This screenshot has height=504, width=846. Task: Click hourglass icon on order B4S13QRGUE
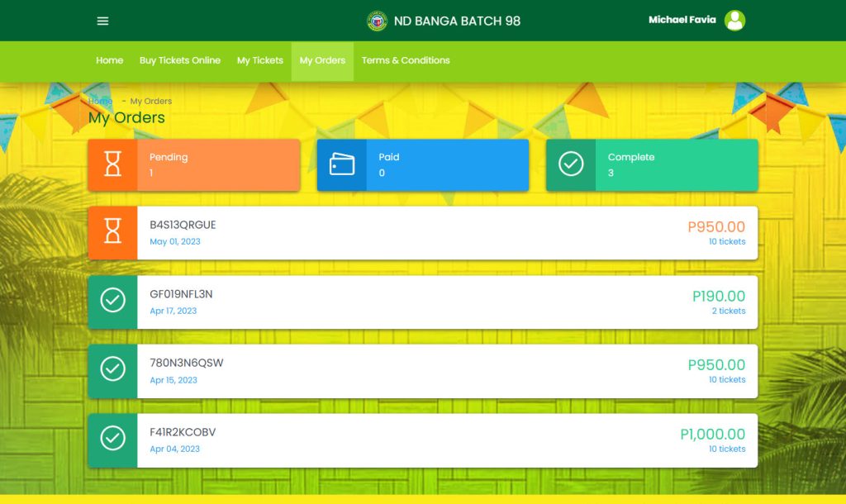tap(113, 233)
